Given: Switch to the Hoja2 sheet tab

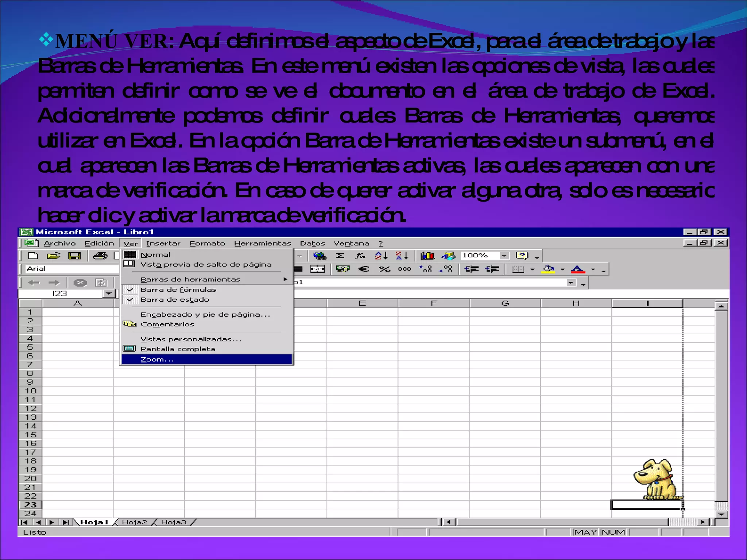Looking at the screenshot, I should tap(134, 522).
